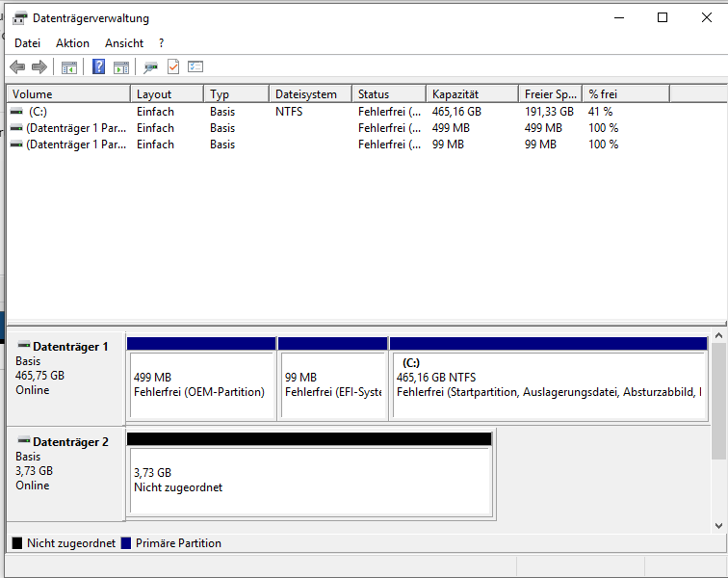This screenshot has width=728, height=578.
Task: Open the Aktion menu
Action: pyautogui.click(x=72, y=43)
